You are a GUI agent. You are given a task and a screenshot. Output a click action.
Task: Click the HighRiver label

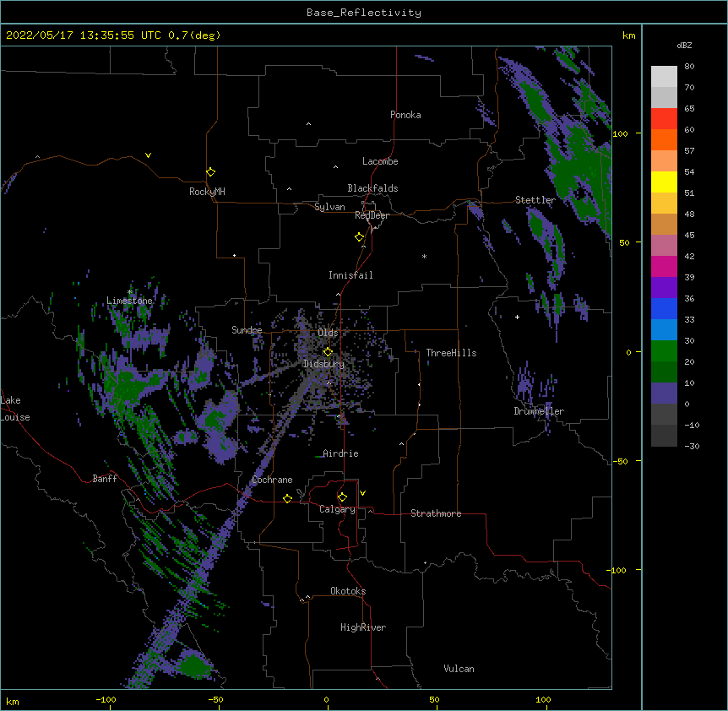click(363, 627)
